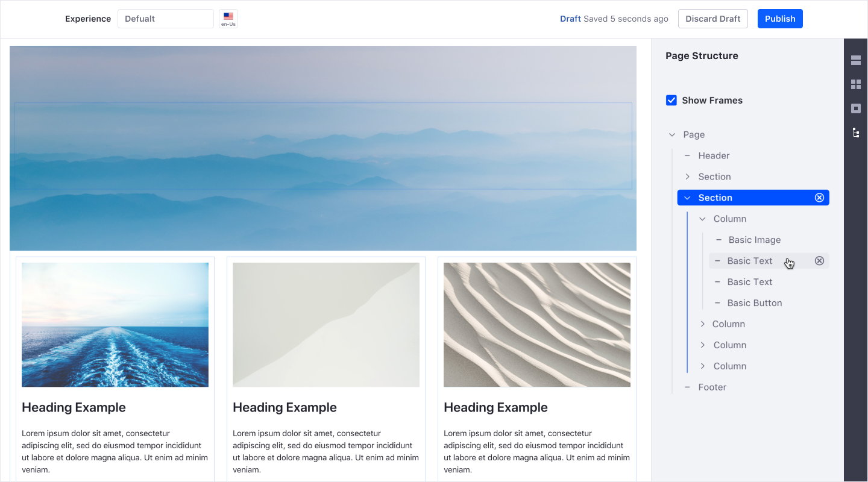Click the 'Saved 5 seconds ago' text

[x=626, y=19]
